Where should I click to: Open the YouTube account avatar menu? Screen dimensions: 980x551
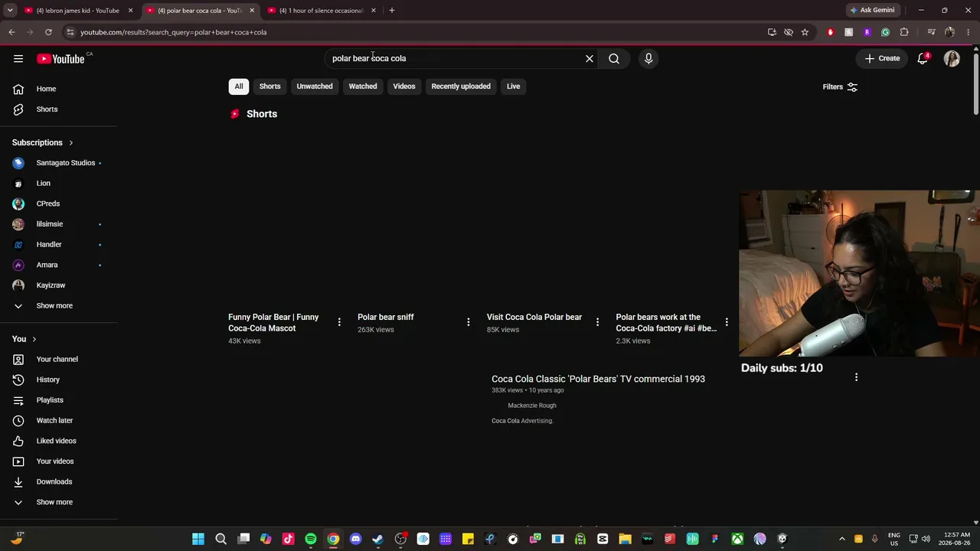[952, 58]
